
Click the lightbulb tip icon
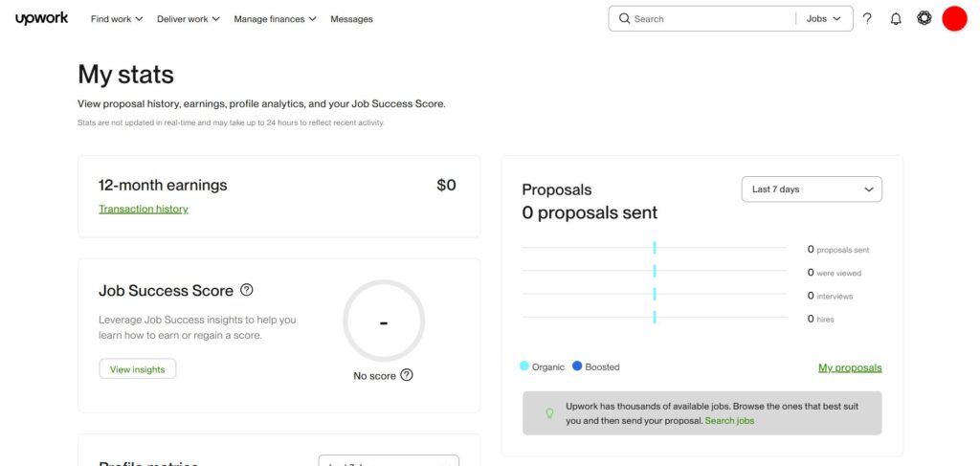pyautogui.click(x=549, y=413)
